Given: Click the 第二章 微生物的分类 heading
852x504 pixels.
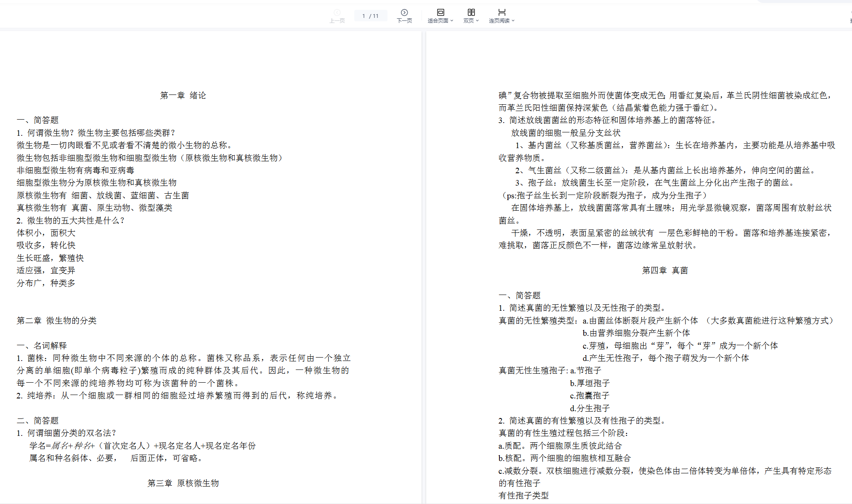Looking at the screenshot, I should (57, 321).
